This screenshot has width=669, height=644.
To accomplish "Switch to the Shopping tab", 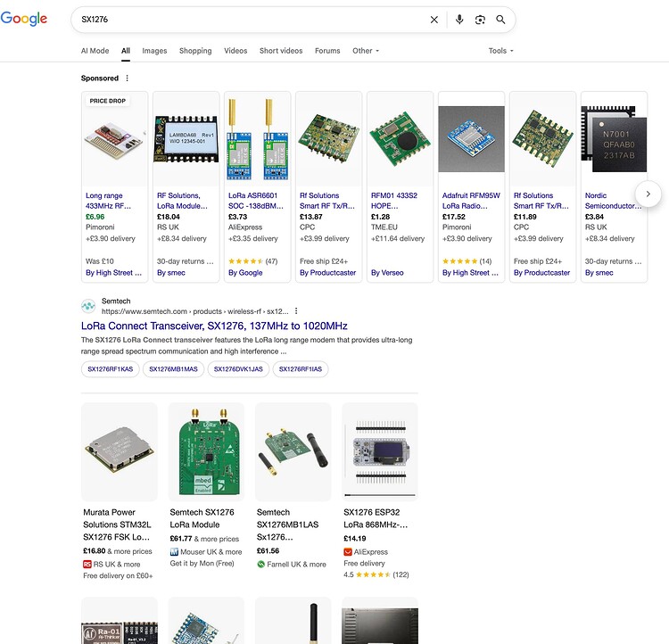I will 195,51.
